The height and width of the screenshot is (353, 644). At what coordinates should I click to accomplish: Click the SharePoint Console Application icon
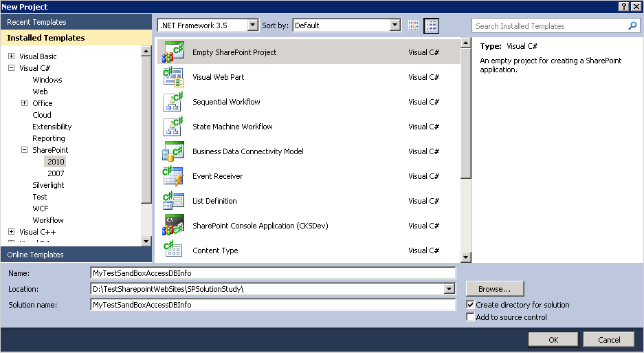click(173, 226)
